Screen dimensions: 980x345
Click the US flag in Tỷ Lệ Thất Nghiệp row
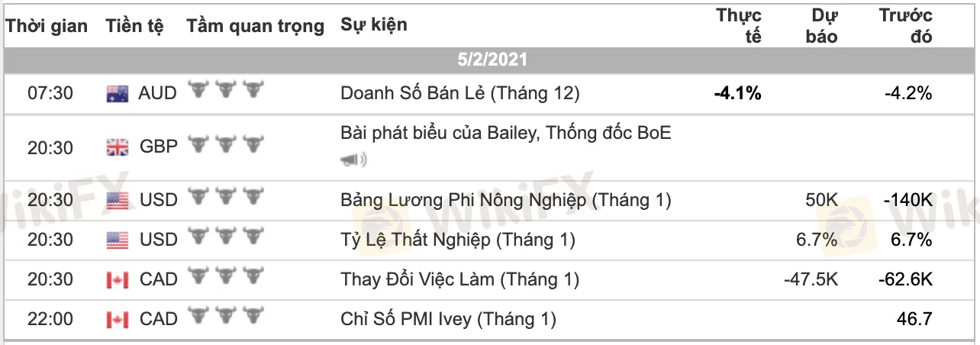117,240
